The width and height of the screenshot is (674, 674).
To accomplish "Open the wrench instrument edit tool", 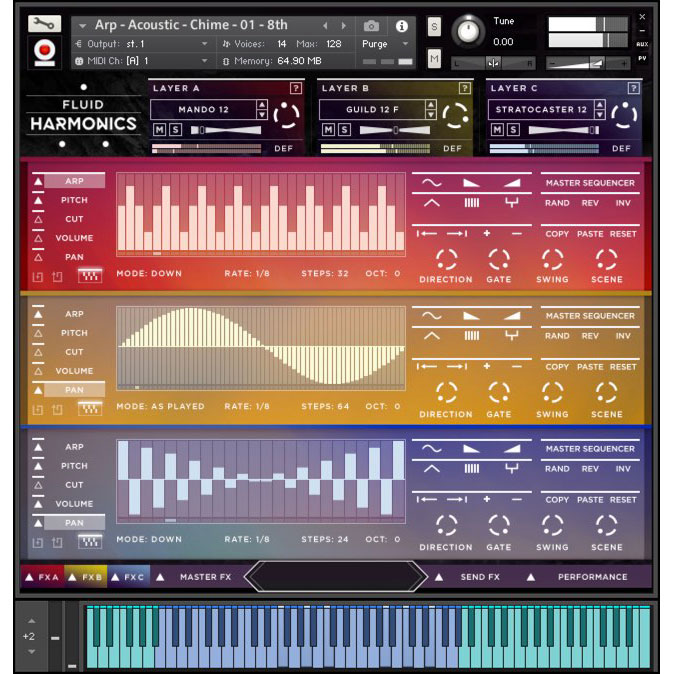I will point(44,24).
